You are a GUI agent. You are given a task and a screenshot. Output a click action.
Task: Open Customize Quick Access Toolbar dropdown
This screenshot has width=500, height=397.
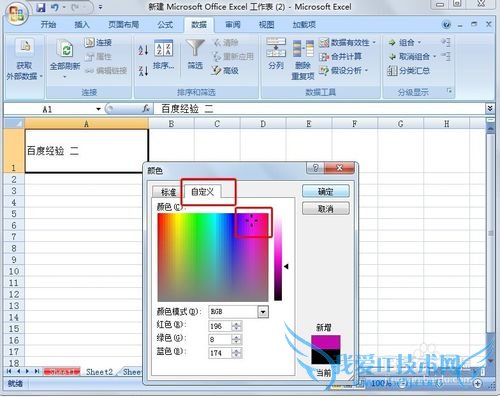pos(100,7)
